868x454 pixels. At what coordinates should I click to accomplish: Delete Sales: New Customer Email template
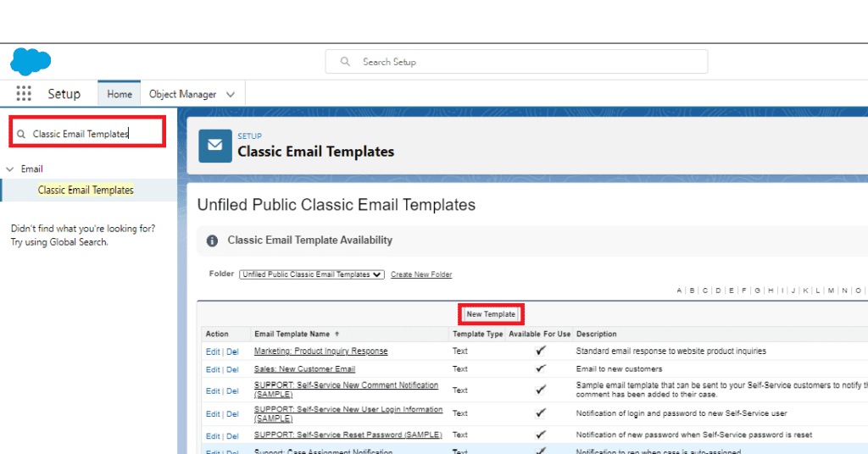coord(232,369)
